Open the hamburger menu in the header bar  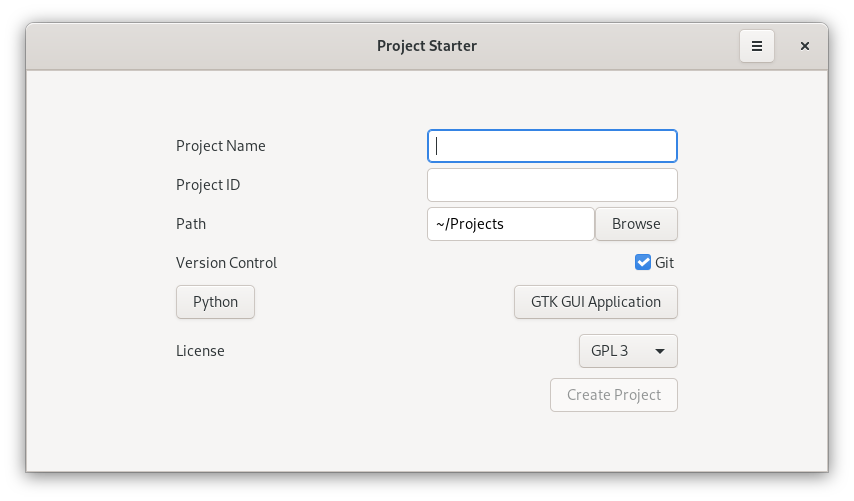pos(757,46)
